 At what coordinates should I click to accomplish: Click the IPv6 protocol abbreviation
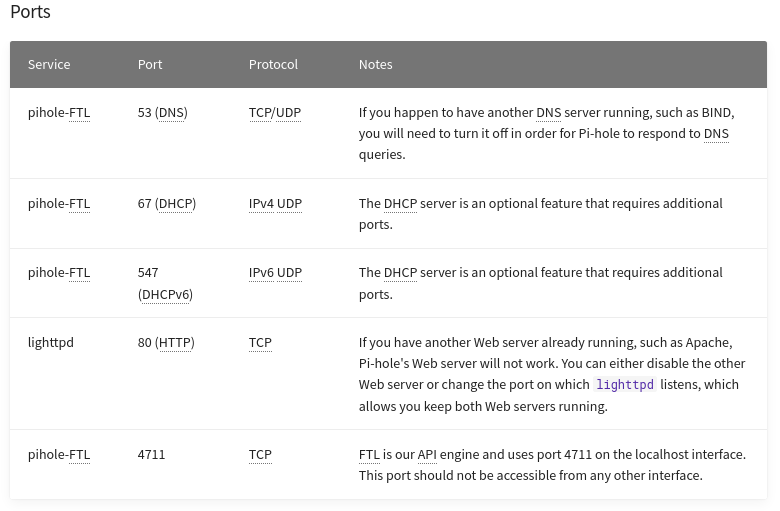(x=261, y=273)
